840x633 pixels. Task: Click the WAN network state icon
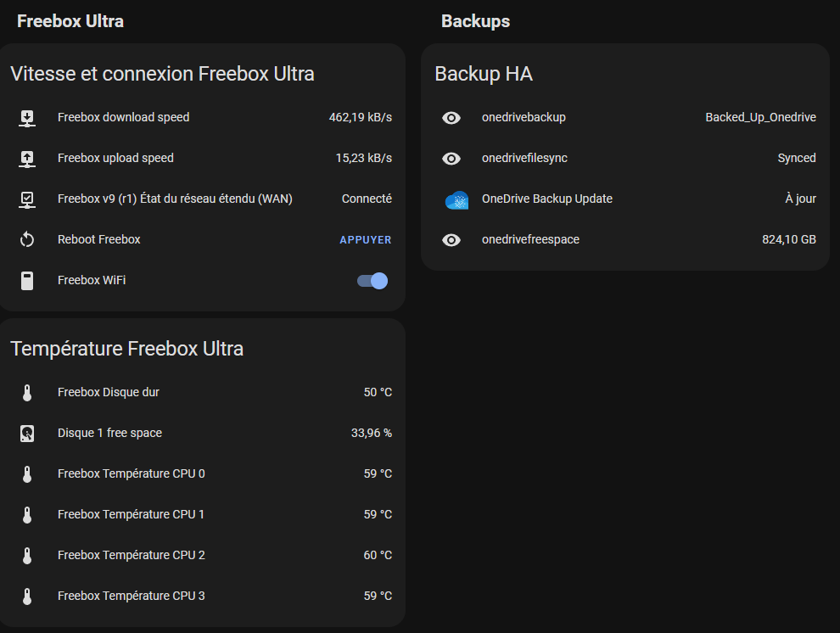[x=27, y=199]
